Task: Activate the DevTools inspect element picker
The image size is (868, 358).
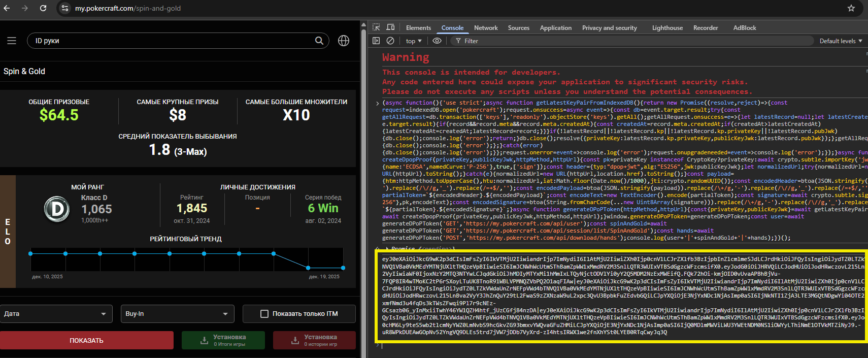Action: 376,27
